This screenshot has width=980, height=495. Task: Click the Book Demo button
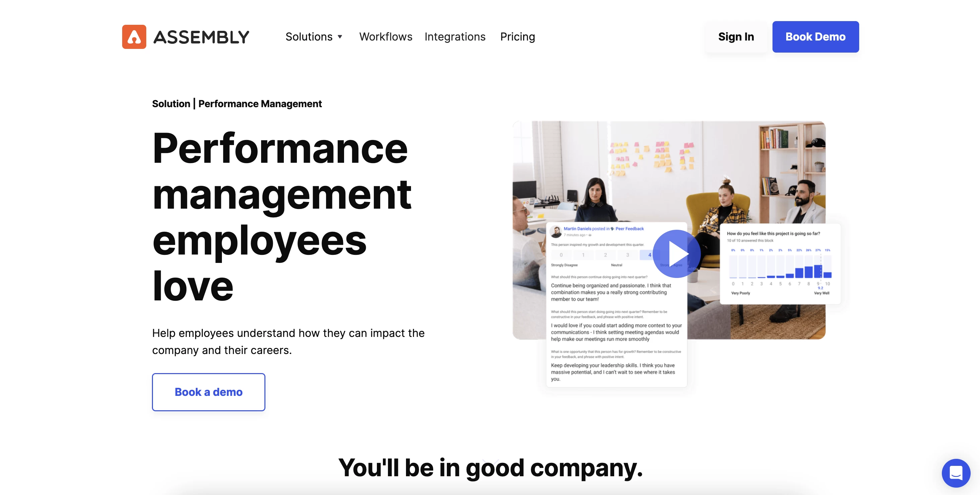pyautogui.click(x=815, y=37)
